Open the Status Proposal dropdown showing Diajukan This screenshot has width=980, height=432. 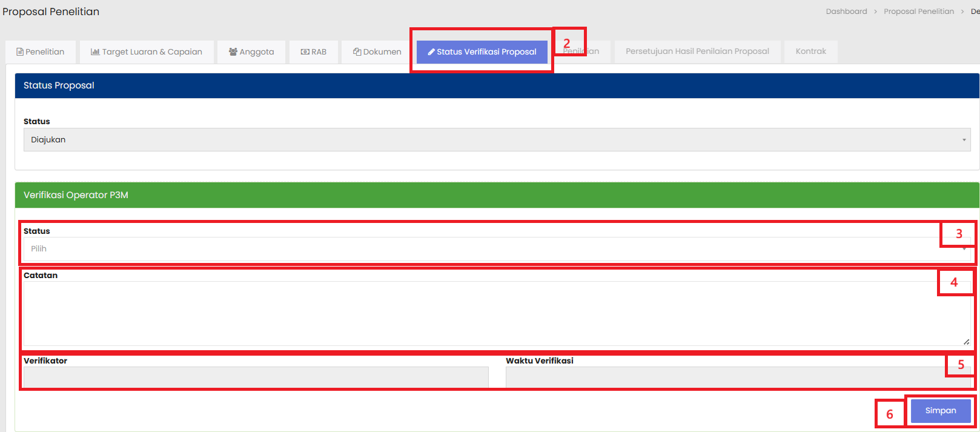[497, 140]
